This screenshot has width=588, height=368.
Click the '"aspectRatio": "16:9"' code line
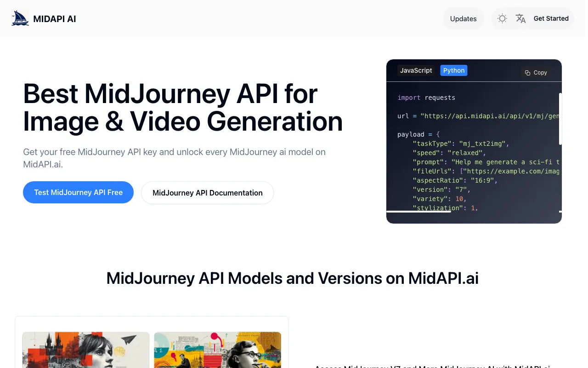pos(455,180)
